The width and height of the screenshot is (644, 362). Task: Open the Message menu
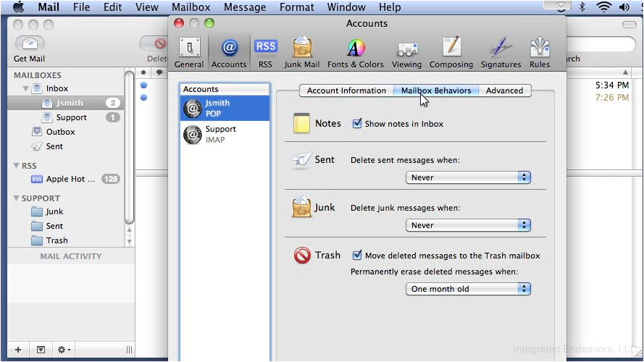click(x=245, y=7)
